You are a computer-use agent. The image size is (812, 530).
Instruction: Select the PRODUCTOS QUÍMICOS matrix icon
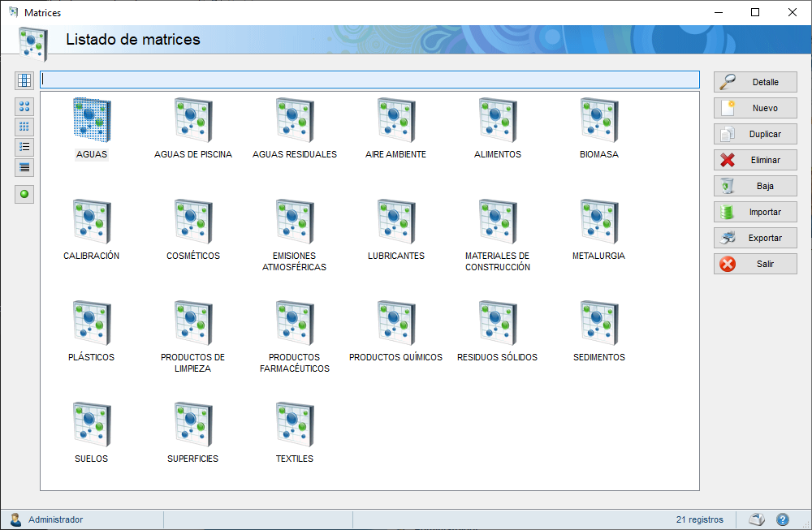[396, 323]
